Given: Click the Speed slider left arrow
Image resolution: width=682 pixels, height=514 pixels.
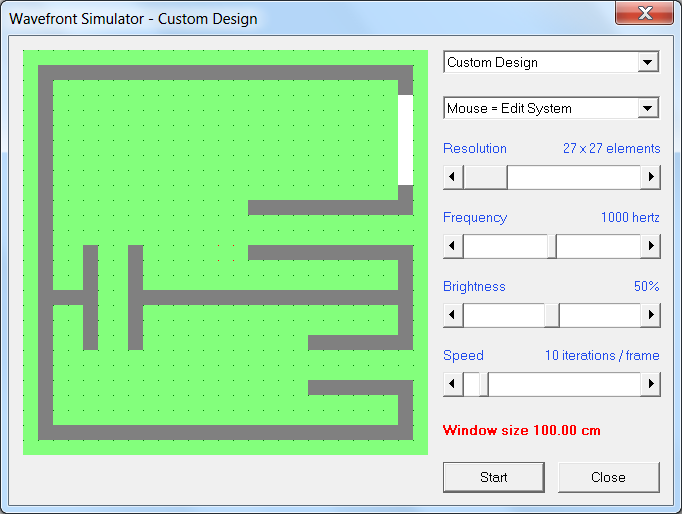Looking at the screenshot, I should click(453, 384).
